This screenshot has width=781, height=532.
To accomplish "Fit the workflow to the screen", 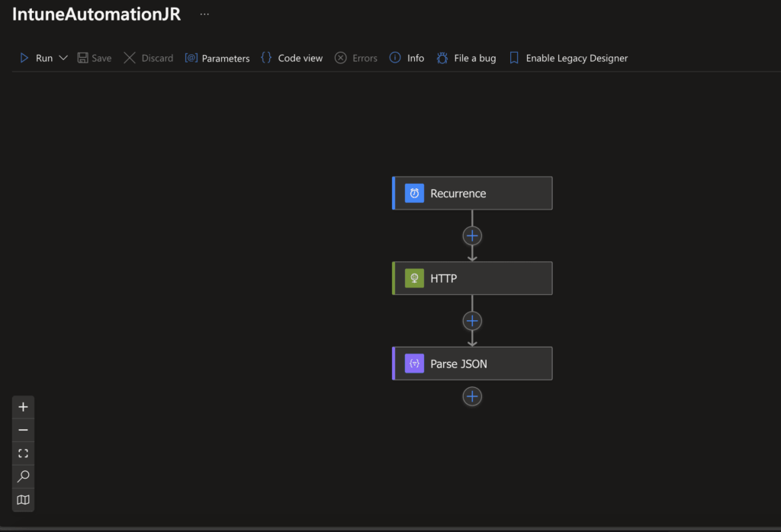I will click(x=23, y=453).
